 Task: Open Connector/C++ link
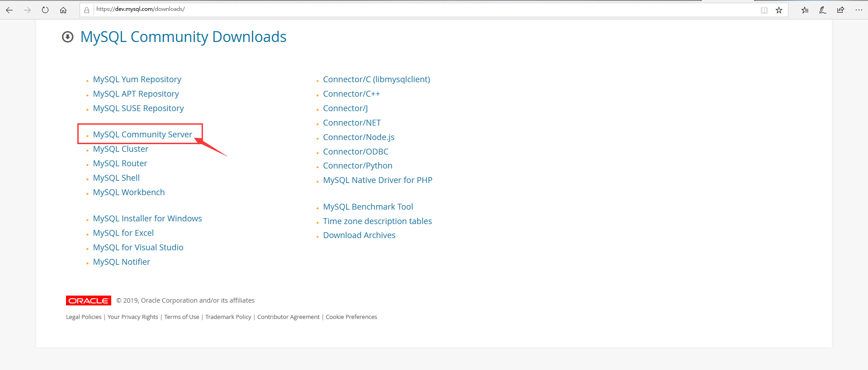point(352,94)
